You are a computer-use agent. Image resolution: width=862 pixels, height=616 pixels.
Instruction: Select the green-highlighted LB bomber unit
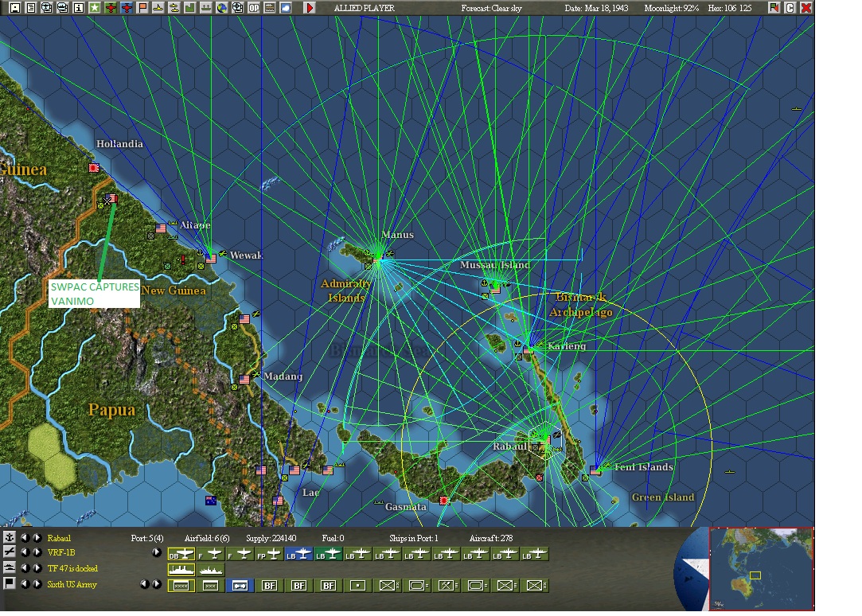point(329,555)
